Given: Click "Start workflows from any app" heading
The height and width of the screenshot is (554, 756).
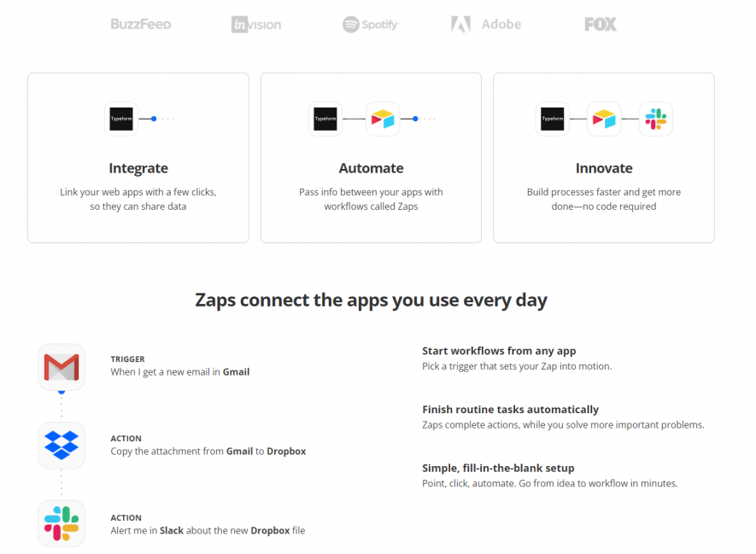Looking at the screenshot, I should pyautogui.click(x=499, y=351).
